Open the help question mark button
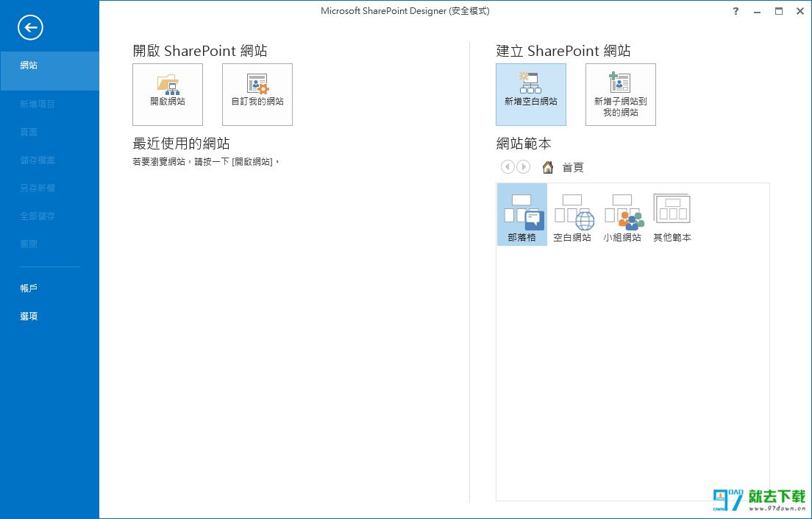812x519 pixels. click(x=736, y=11)
